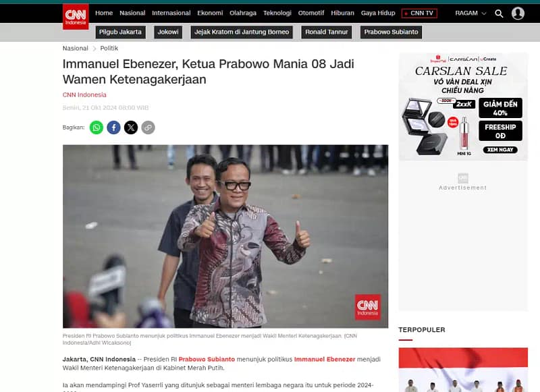Copy the article link icon
540x392 pixels.
(148, 128)
